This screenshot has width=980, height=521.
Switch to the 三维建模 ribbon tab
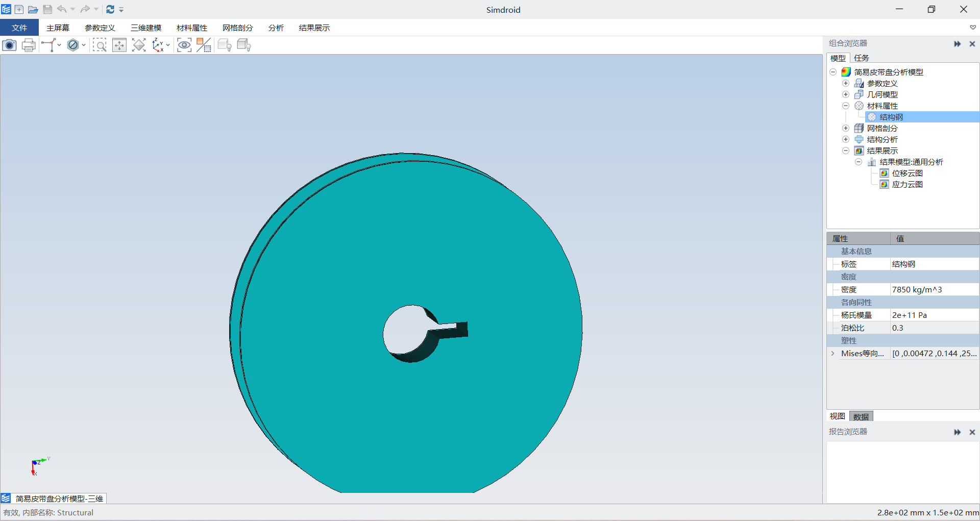145,28
